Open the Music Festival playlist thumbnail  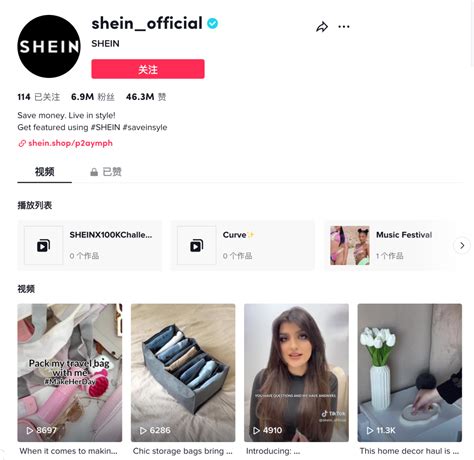point(350,246)
